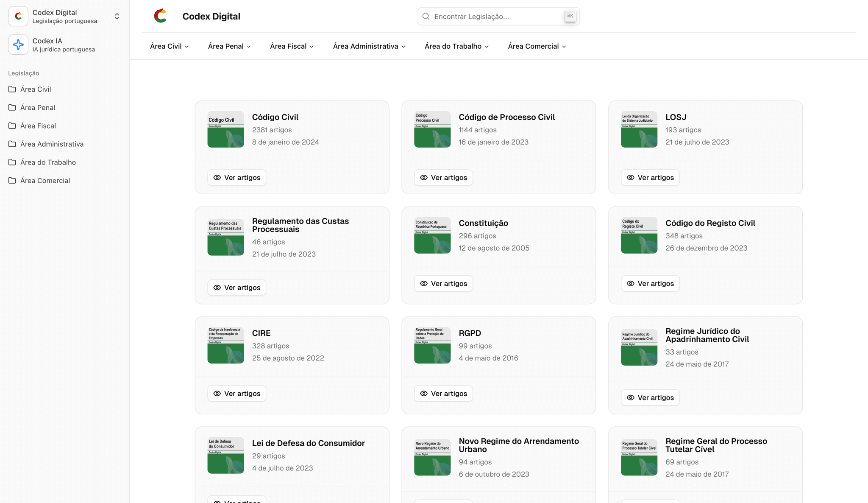Click the Constituição book cover thumbnail

432,235
